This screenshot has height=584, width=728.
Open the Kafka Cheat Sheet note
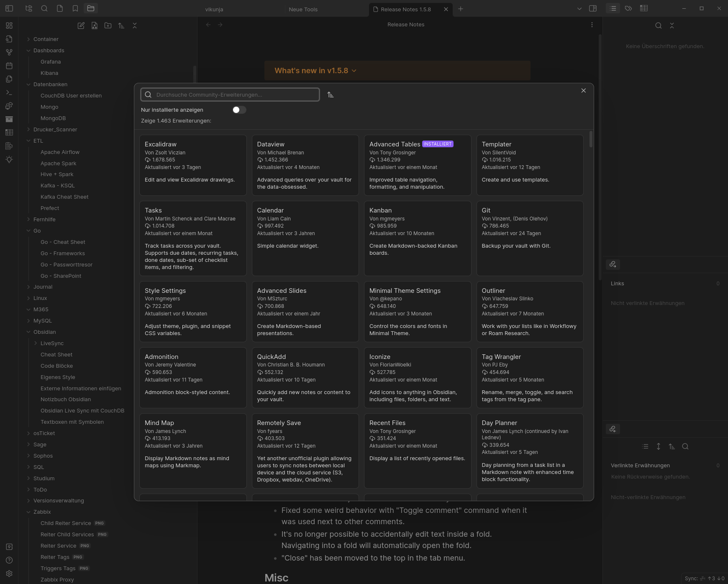(x=64, y=197)
